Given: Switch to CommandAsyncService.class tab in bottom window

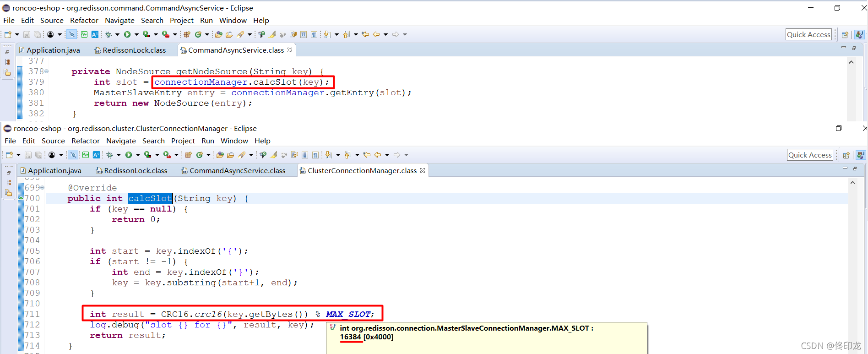Looking at the screenshot, I should point(233,170).
